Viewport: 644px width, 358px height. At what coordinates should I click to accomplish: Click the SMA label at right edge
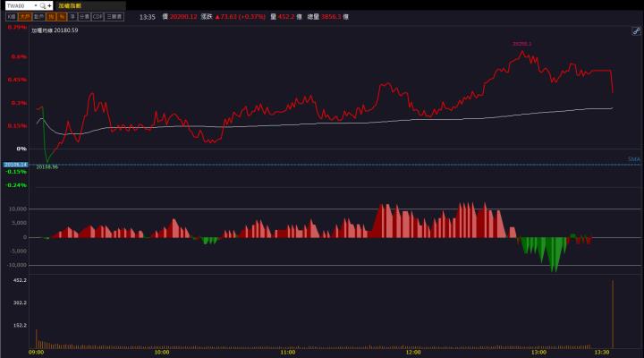tap(634, 159)
